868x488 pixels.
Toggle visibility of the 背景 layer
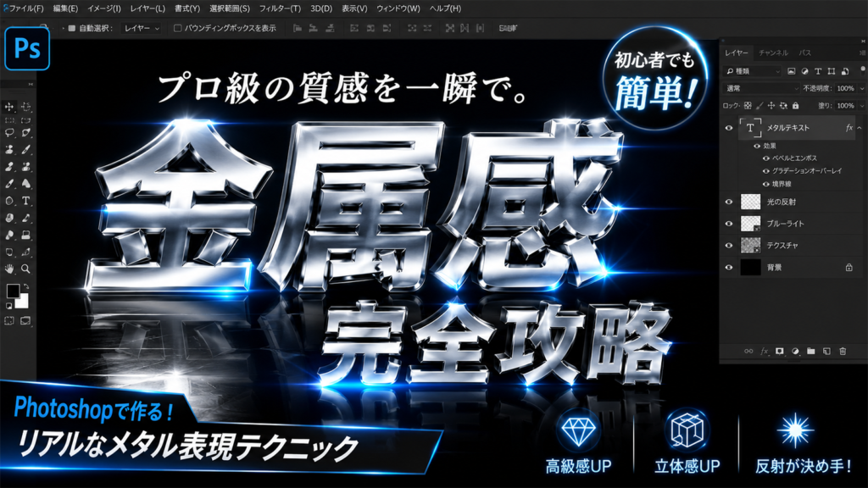[x=729, y=267]
